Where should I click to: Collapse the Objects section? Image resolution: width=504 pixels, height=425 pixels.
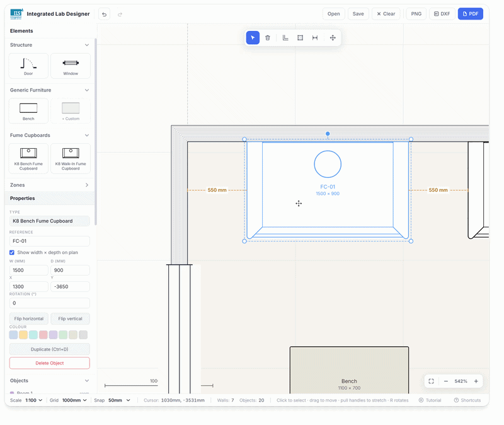87,381
